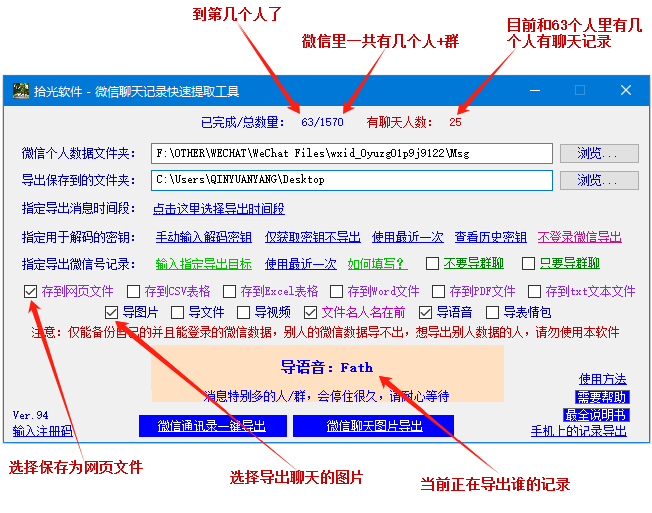Open the 最全说明书 button
The image size is (652, 513).
pyautogui.click(x=595, y=414)
